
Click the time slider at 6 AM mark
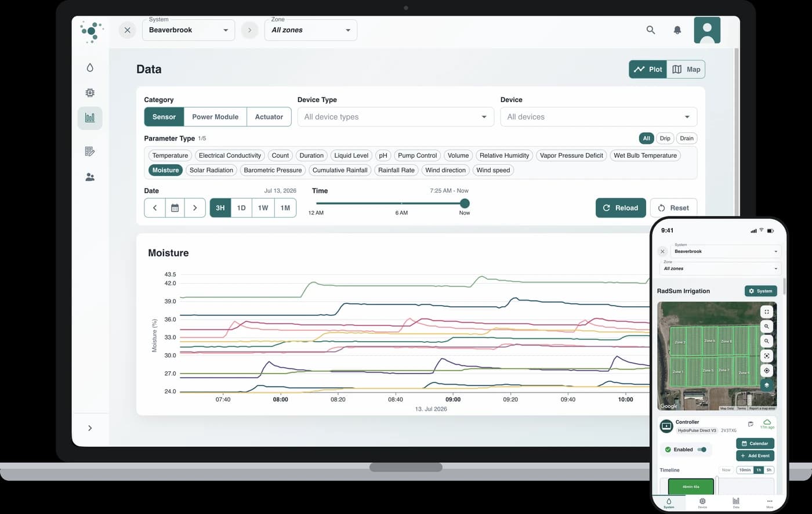[x=401, y=203]
